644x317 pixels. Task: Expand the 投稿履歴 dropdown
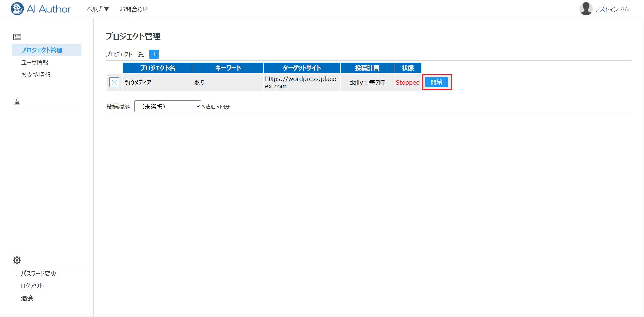pyautogui.click(x=167, y=107)
